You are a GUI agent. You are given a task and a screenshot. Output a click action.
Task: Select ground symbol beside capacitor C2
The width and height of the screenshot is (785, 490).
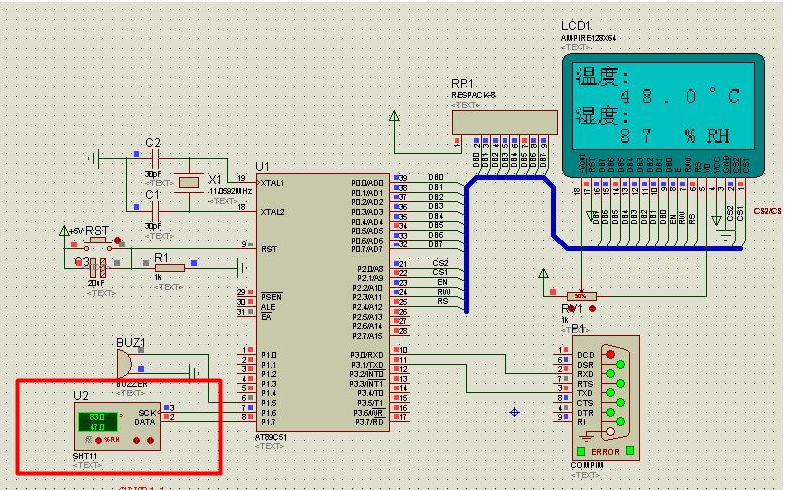click(95, 159)
